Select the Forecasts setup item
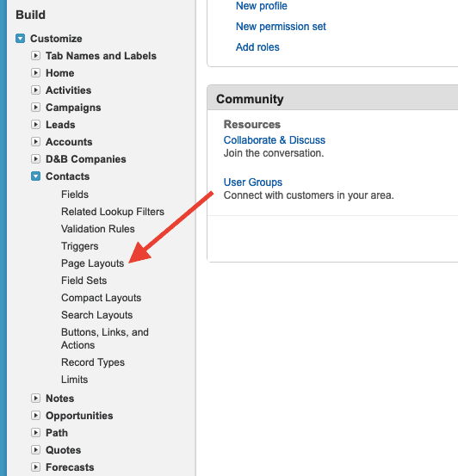 pos(70,467)
